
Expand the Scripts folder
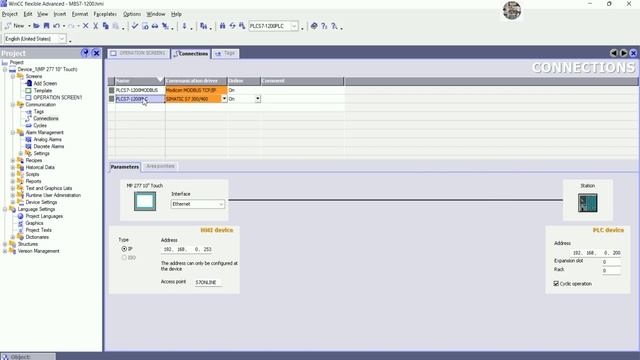13,174
